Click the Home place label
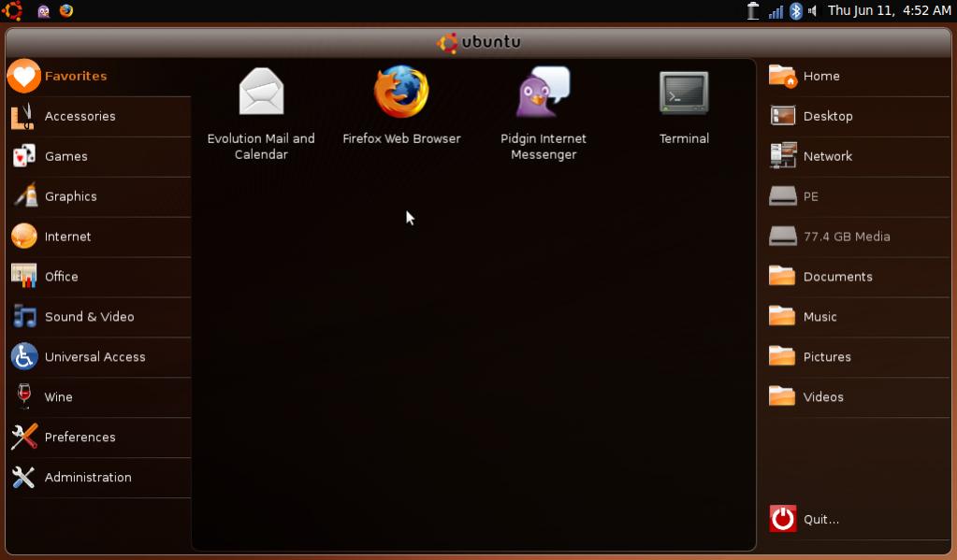Viewport: 957px width, 560px height. 821,77
